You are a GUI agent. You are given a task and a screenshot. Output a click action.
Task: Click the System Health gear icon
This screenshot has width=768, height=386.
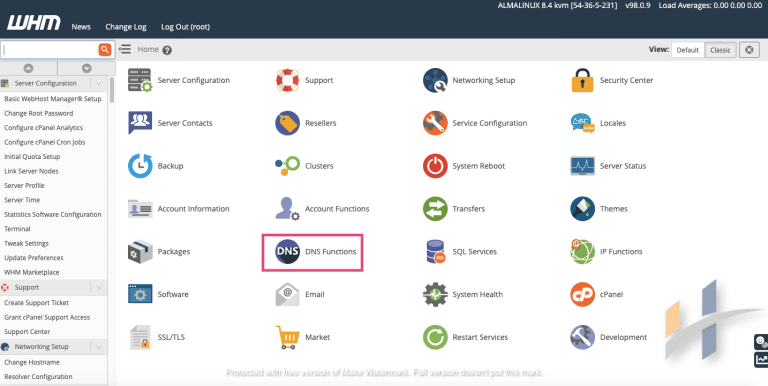click(435, 294)
